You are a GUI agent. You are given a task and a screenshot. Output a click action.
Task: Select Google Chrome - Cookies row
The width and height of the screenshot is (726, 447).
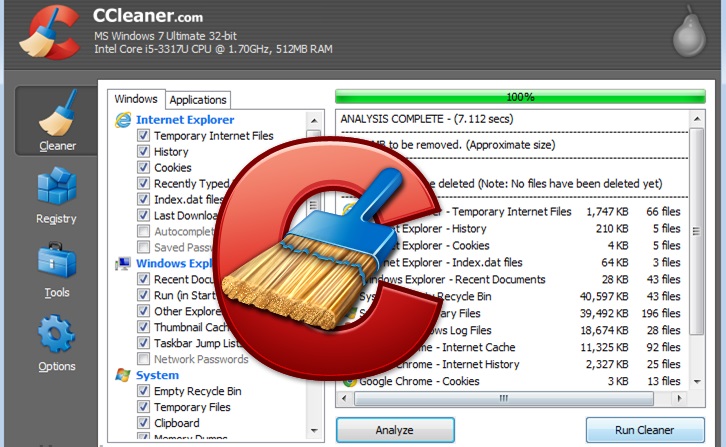click(511, 381)
